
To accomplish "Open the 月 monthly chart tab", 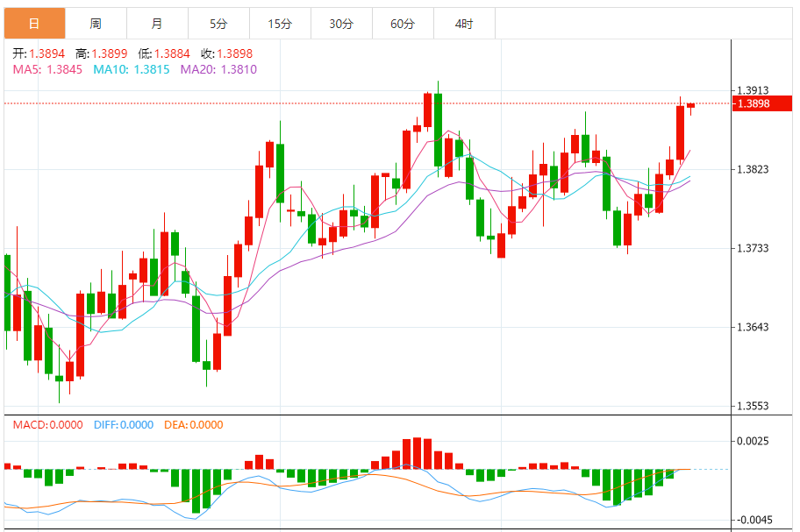I will point(156,24).
